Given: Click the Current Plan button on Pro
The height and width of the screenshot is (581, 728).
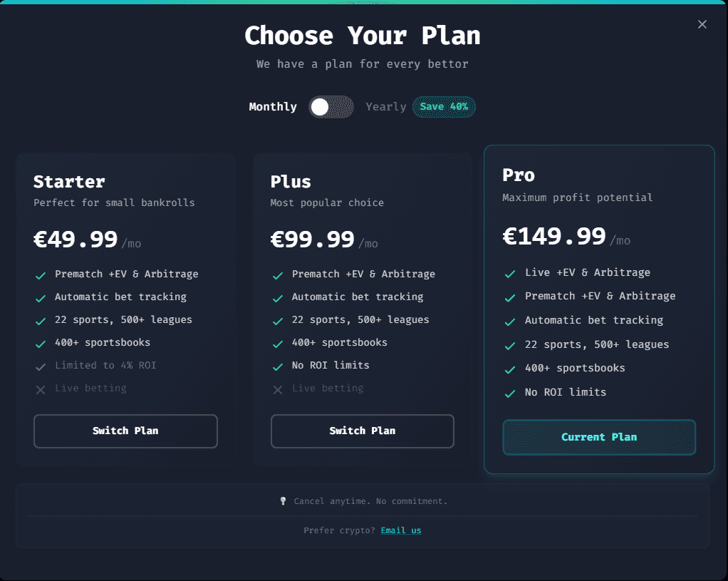Looking at the screenshot, I should [599, 437].
